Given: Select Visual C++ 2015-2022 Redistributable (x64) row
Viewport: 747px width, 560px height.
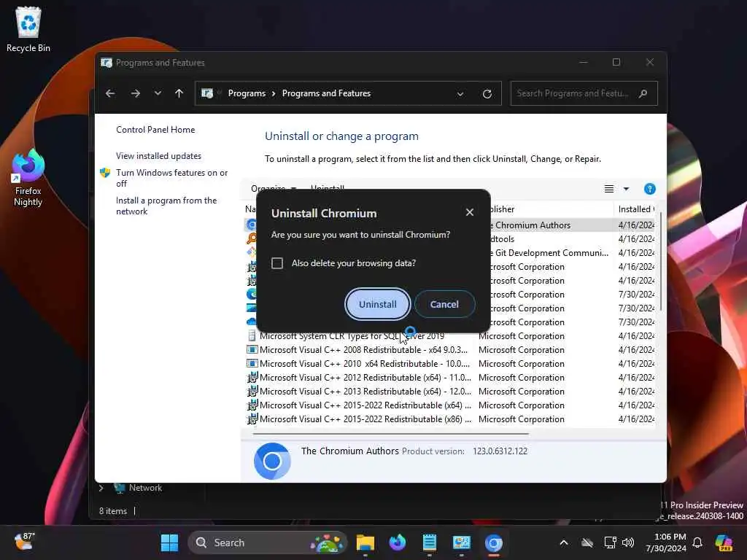Looking at the screenshot, I should 365,405.
